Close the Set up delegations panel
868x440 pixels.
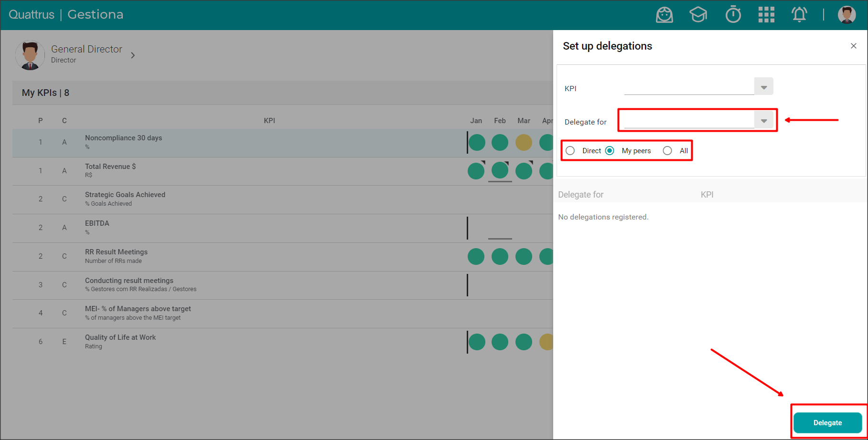(x=853, y=46)
